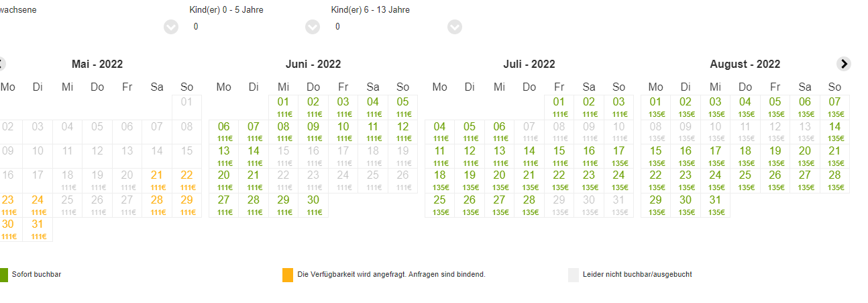Open the adults count dropdown arrow
868x303 pixels.
click(171, 27)
